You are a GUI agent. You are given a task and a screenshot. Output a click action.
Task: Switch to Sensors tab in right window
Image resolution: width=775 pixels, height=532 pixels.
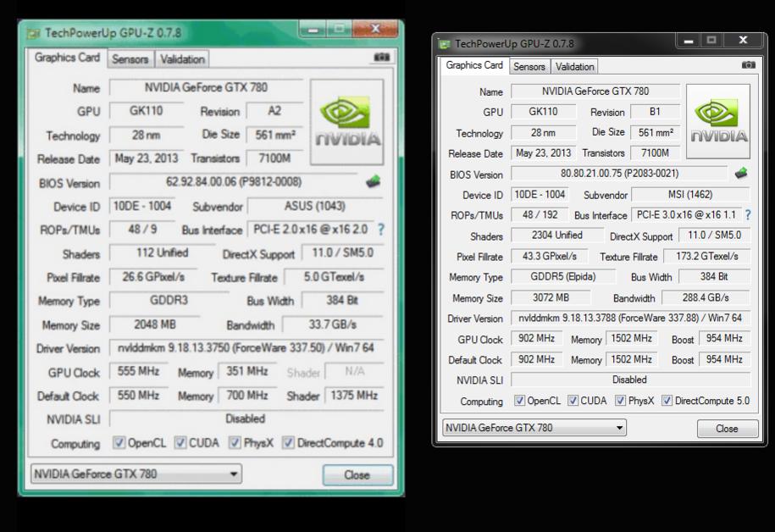pos(529,67)
